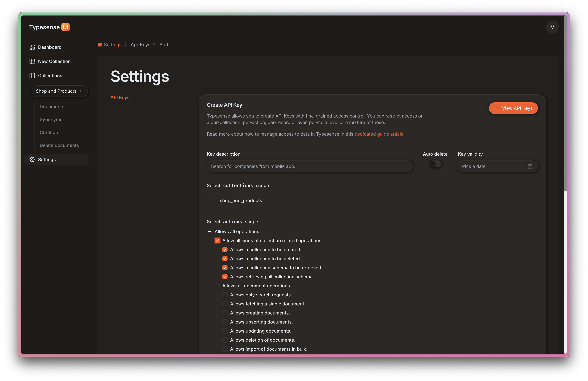Click the Auto delete label
The height and width of the screenshot is (381, 588).
(x=435, y=154)
